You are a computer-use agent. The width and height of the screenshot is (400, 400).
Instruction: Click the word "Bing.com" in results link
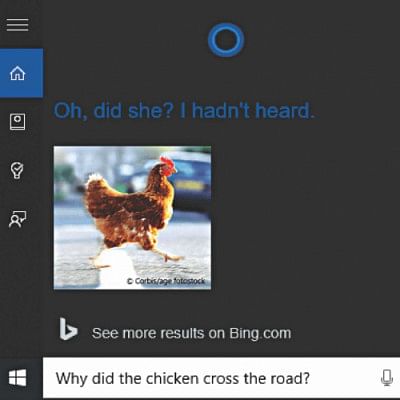click(x=260, y=333)
